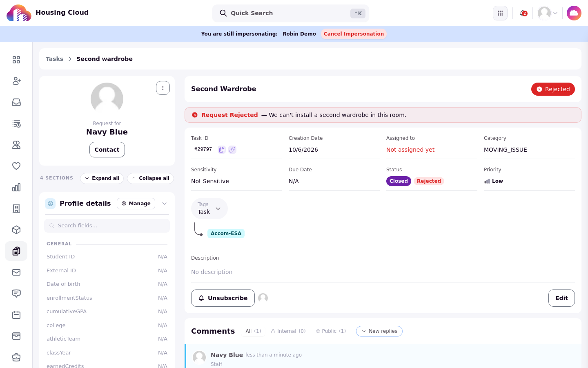Open the user avatar dropdown in header
Image resolution: width=588 pixels, height=368 pixels.
548,13
